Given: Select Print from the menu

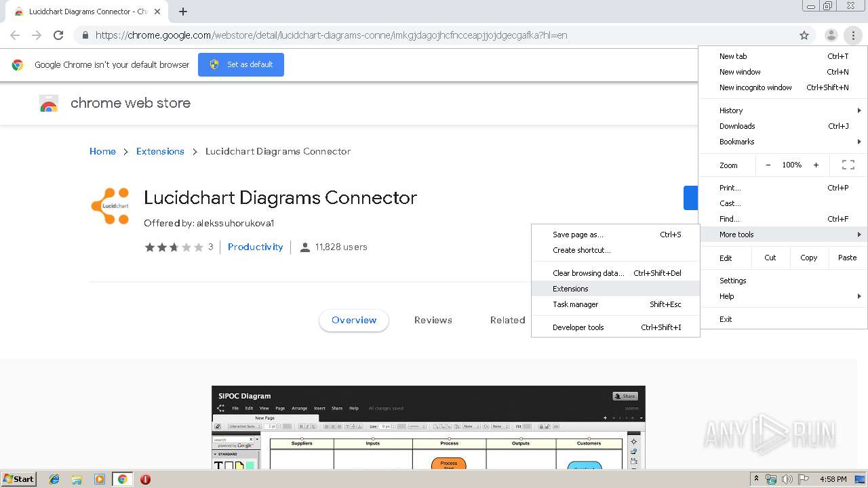Looking at the screenshot, I should [x=783, y=188].
